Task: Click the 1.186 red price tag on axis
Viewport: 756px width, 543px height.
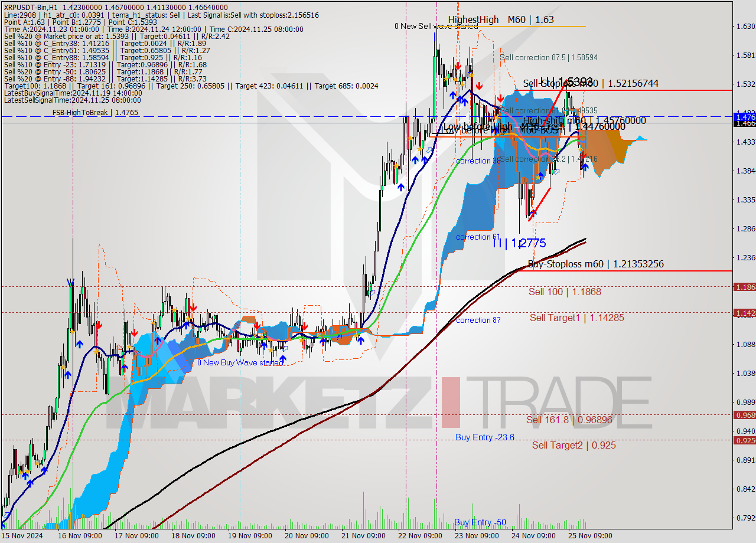Action: point(744,287)
